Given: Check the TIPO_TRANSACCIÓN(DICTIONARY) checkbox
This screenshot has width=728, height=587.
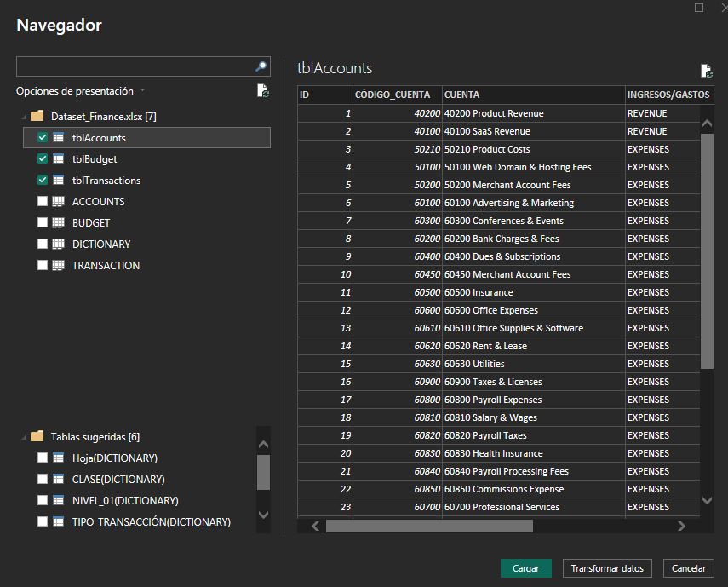Looking at the screenshot, I should coord(43,522).
